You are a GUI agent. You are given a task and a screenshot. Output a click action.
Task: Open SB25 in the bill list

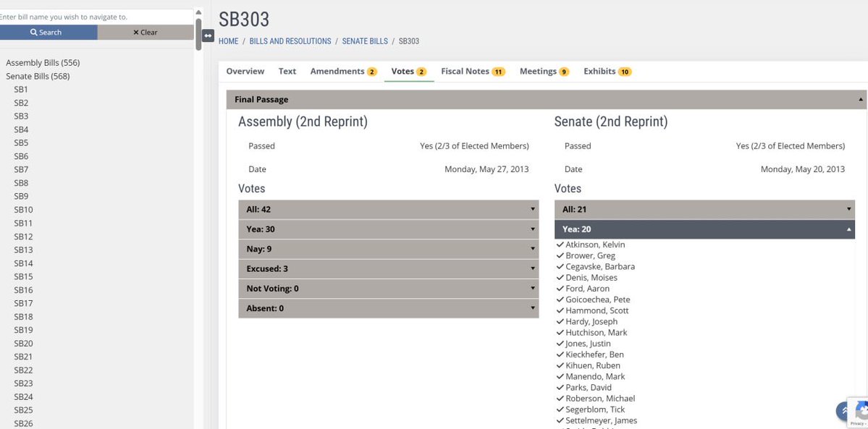pyautogui.click(x=23, y=410)
